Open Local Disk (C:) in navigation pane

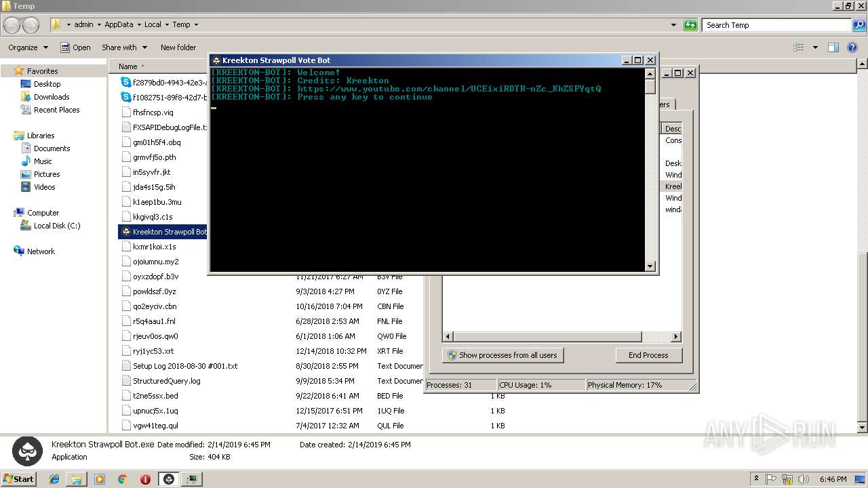tap(57, 226)
